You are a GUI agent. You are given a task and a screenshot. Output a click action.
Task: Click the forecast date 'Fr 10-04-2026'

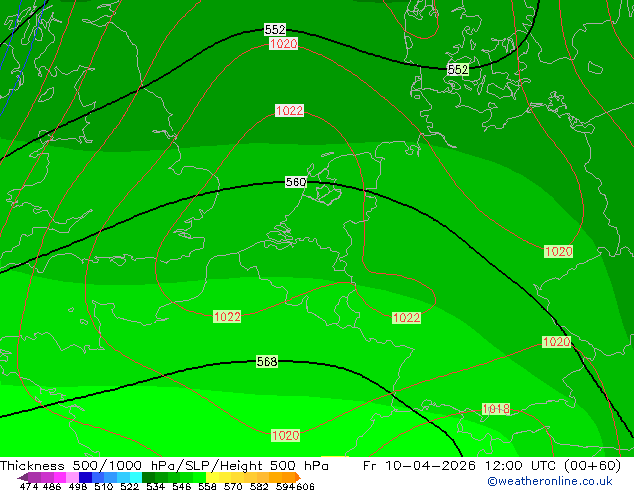click(x=419, y=466)
